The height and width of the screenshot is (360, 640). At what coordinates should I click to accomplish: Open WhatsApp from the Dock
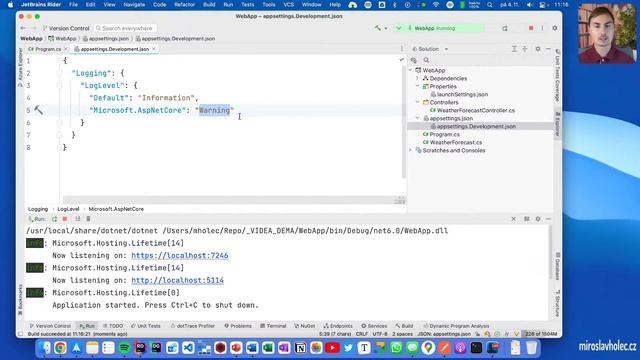(396, 348)
